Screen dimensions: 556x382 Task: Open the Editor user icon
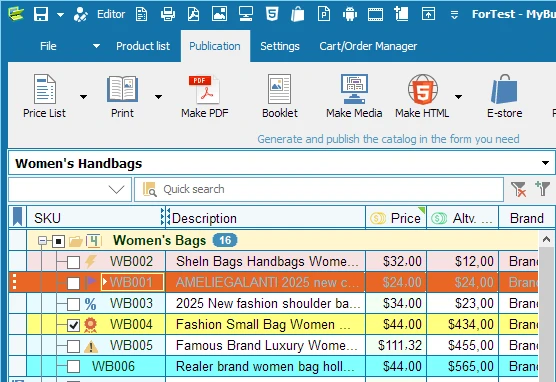pos(81,15)
